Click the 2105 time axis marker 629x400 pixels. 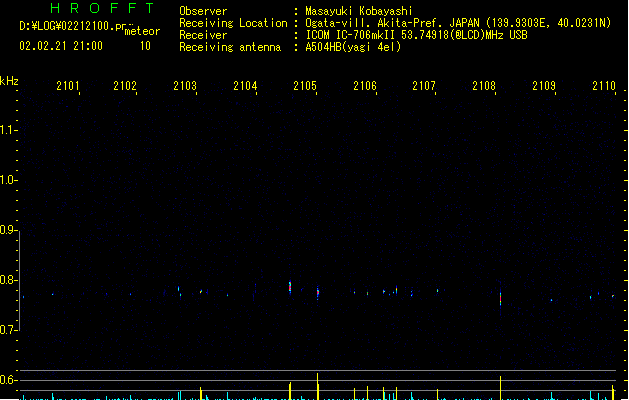[305, 86]
